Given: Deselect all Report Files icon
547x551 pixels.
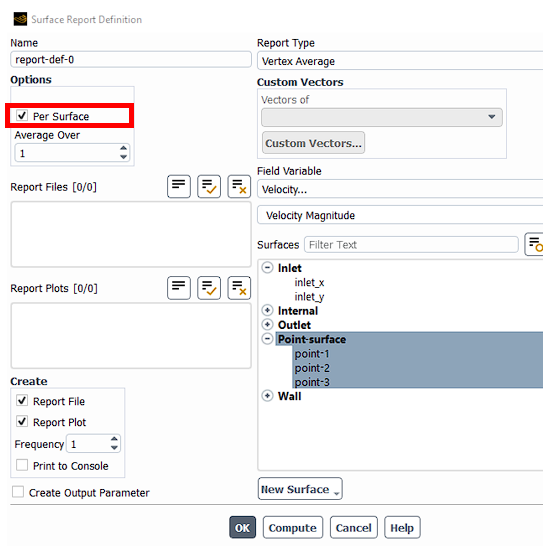Looking at the screenshot, I should pyautogui.click(x=239, y=186).
